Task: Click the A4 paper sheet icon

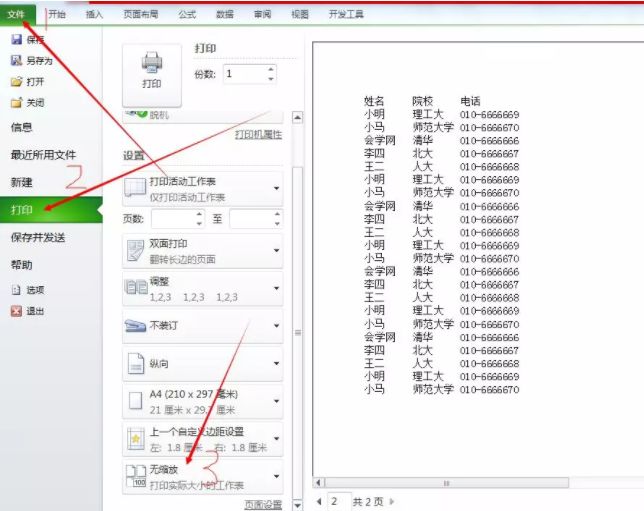Action: (136, 401)
